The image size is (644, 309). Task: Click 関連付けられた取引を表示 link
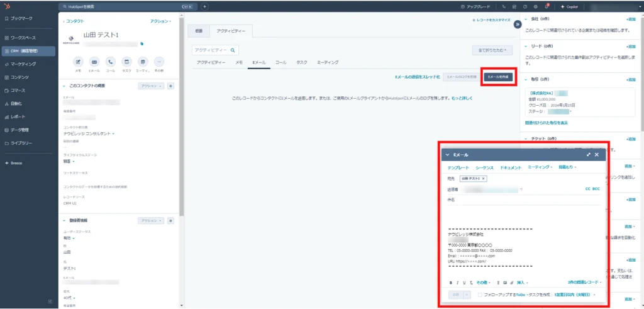pos(547,123)
